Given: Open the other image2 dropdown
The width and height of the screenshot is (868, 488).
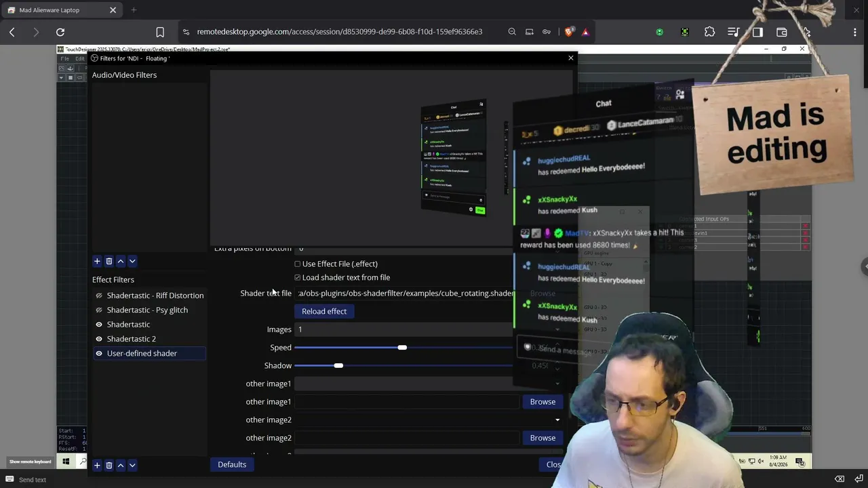Looking at the screenshot, I should pyautogui.click(x=429, y=420).
